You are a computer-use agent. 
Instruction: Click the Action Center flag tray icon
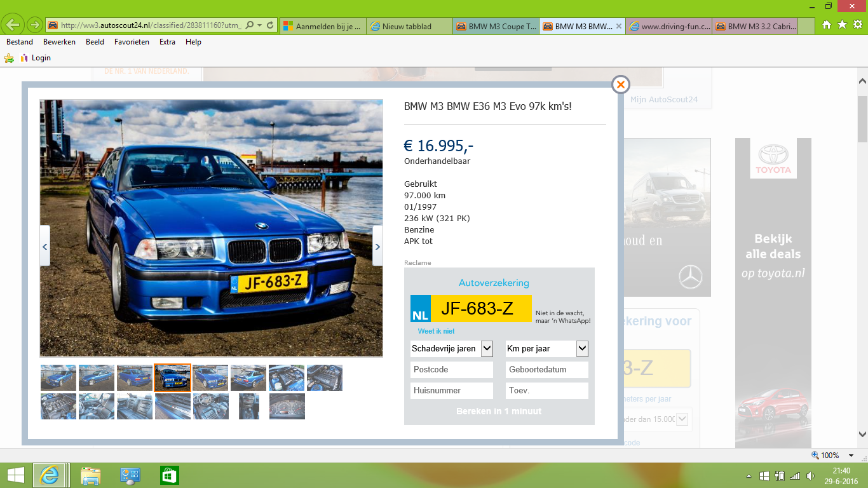(764, 475)
